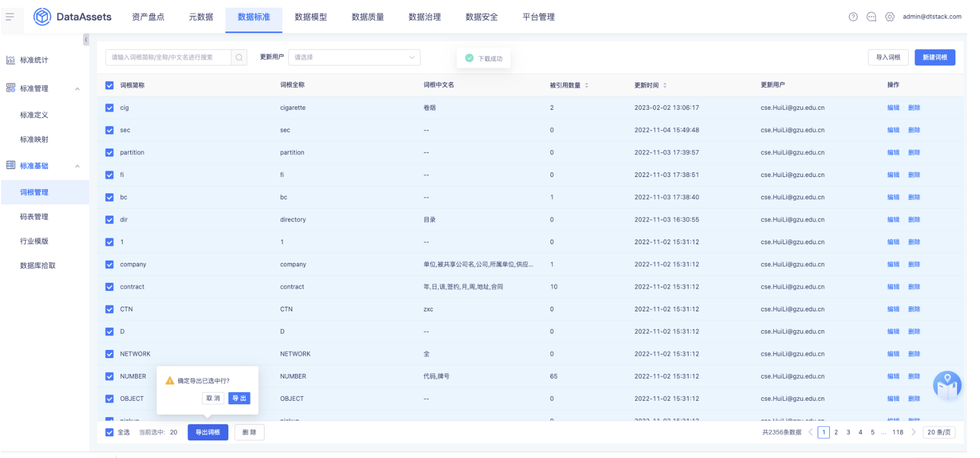Click 编辑 link in NUMBER row
980x458 pixels.
[x=894, y=376]
